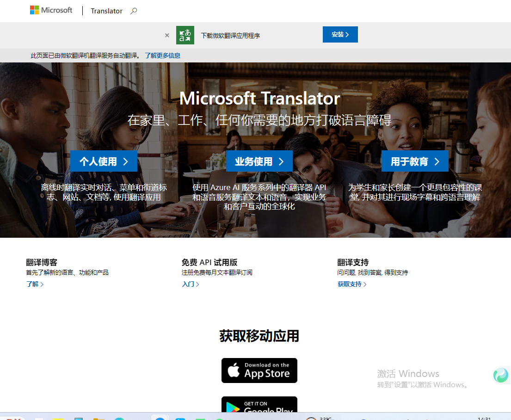The image size is (511, 420).
Task: Open the 了解更多信息 link
Action: click(163, 56)
